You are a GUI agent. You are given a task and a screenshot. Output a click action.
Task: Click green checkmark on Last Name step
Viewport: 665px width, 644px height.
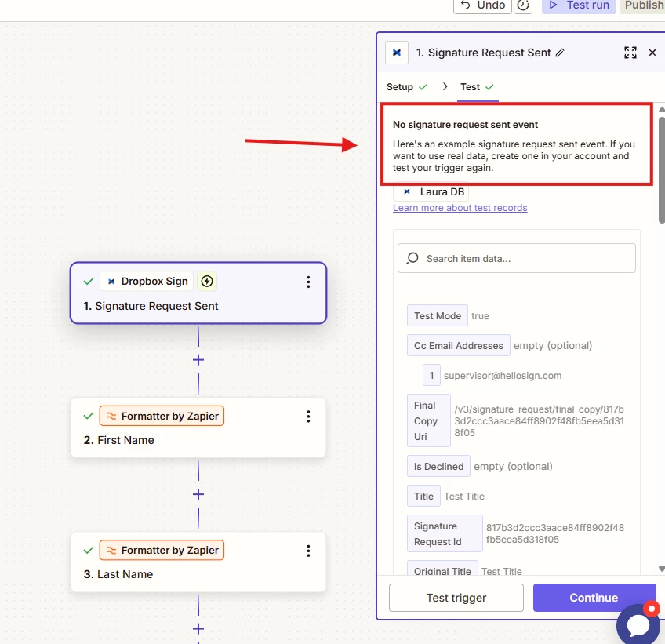click(88, 550)
